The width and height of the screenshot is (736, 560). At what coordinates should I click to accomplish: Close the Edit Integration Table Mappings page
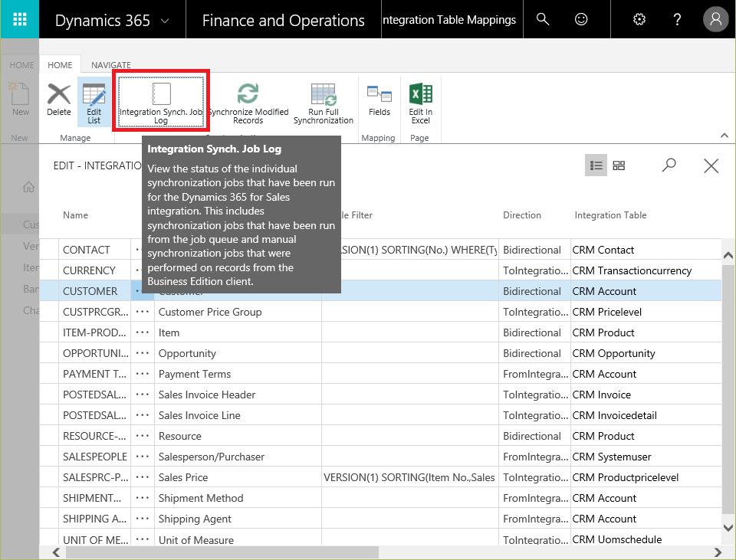711,165
